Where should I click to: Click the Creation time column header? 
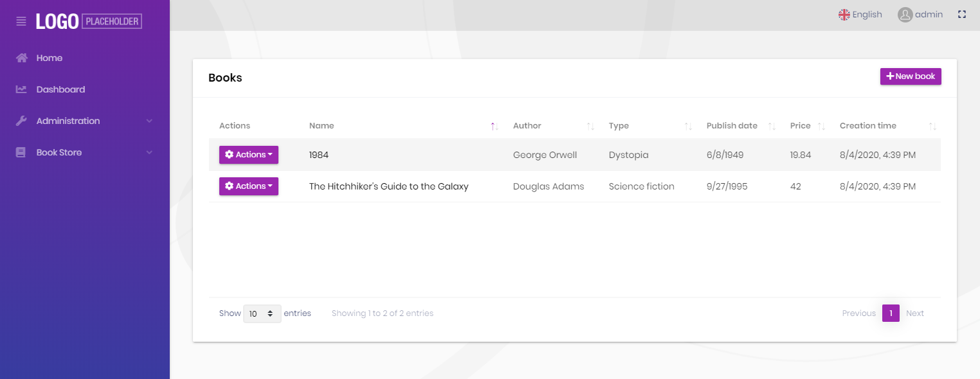[867, 126]
